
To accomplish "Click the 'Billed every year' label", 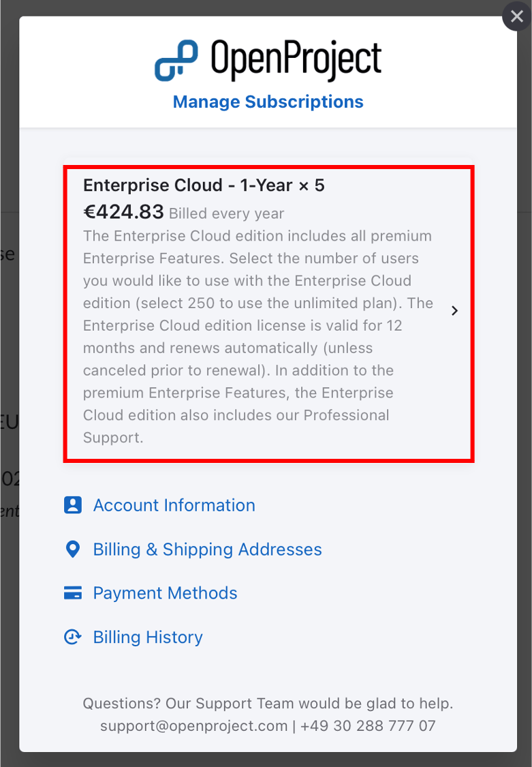I will [226, 214].
